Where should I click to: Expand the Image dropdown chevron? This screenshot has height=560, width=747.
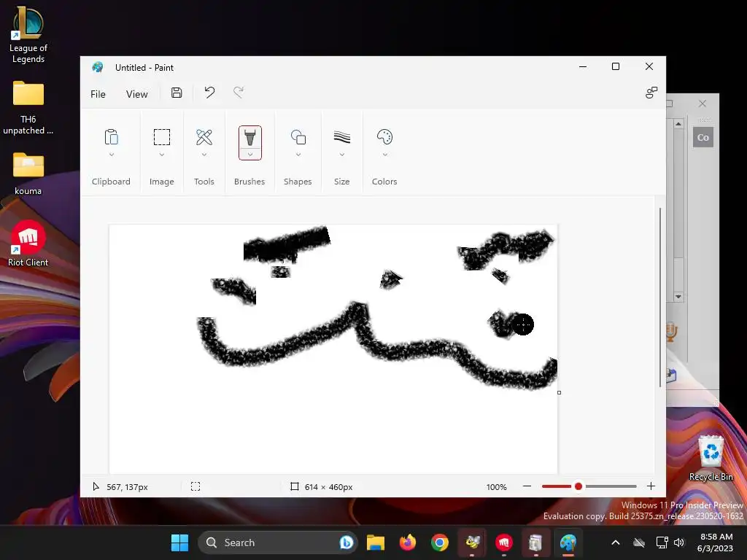tap(161, 155)
